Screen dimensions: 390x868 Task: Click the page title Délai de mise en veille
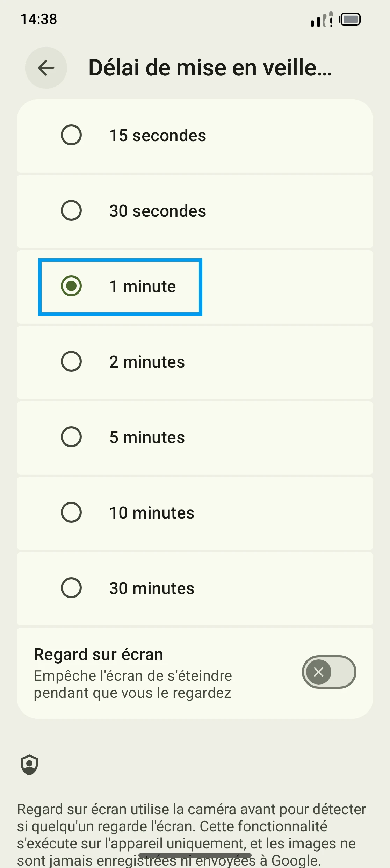coord(210,68)
